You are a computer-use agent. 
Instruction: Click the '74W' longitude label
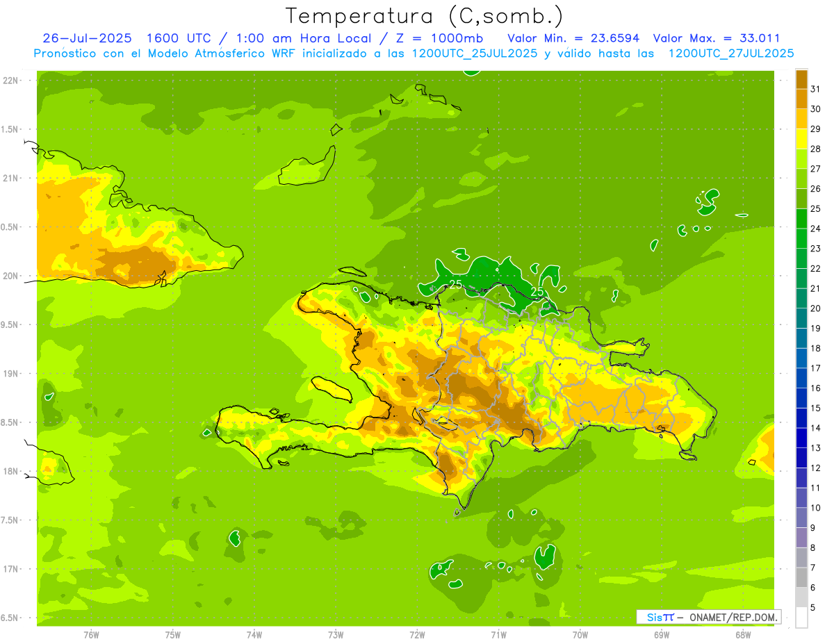click(x=254, y=634)
